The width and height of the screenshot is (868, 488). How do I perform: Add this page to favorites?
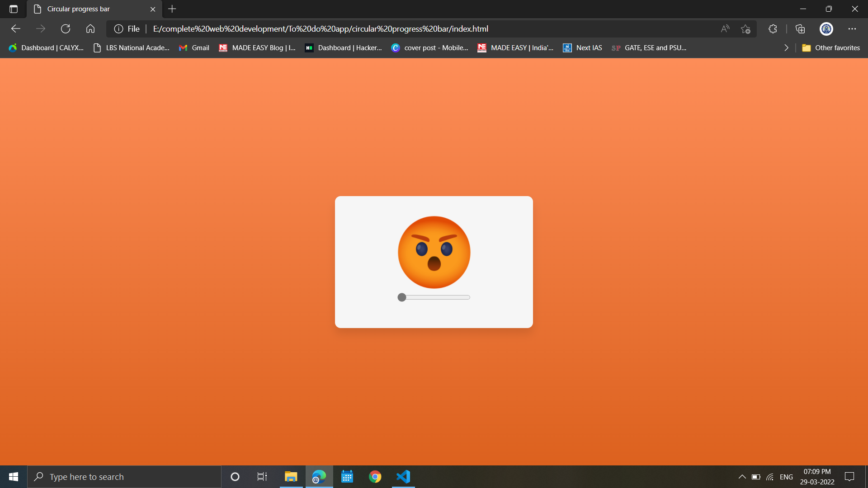(746, 28)
